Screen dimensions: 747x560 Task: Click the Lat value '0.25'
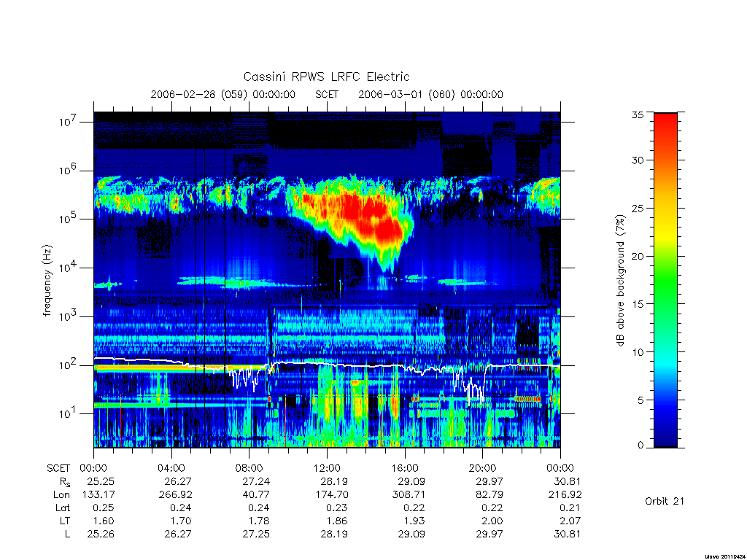point(104,508)
